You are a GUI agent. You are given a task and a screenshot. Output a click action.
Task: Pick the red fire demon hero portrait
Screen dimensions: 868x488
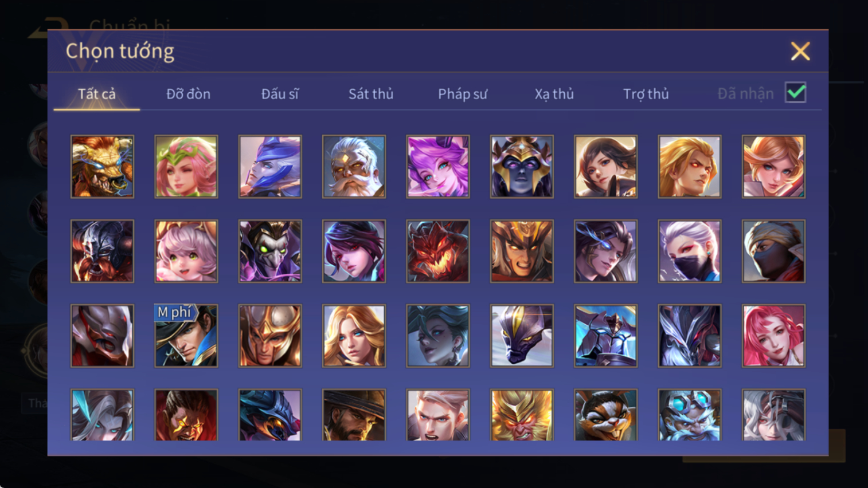[438, 251]
